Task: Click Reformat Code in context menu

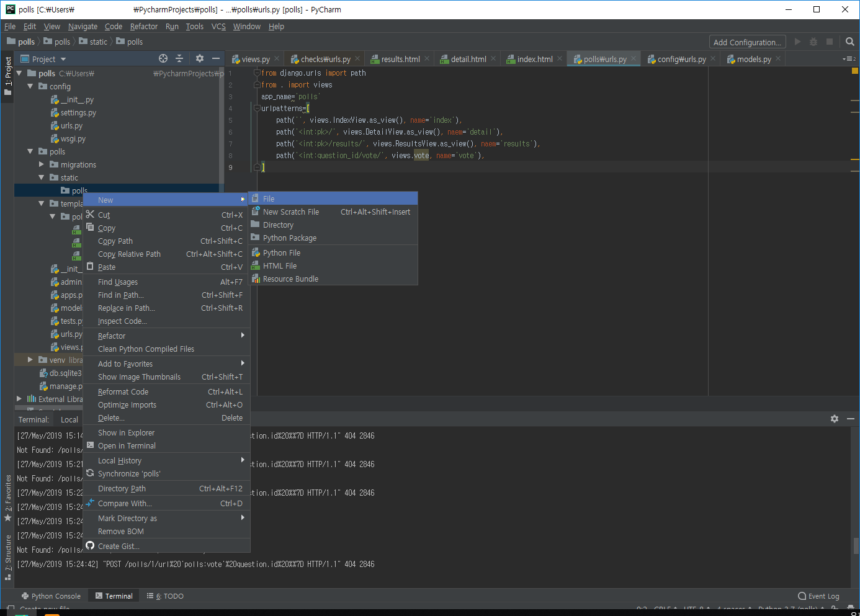Action: (166, 391)
